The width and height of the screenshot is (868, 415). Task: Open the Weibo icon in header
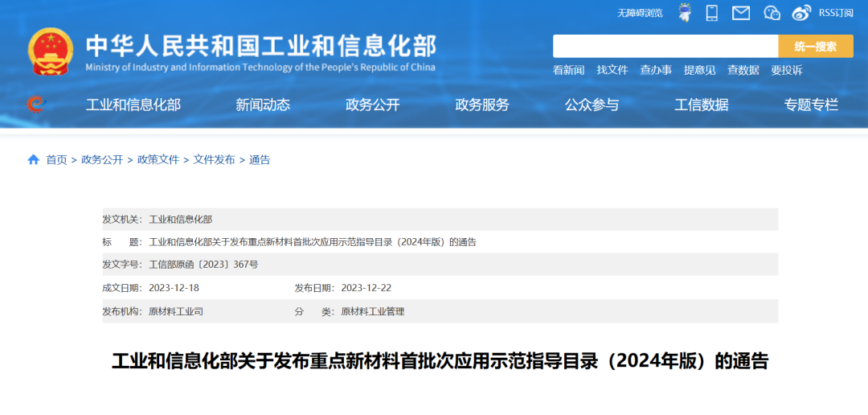(801, 13)
